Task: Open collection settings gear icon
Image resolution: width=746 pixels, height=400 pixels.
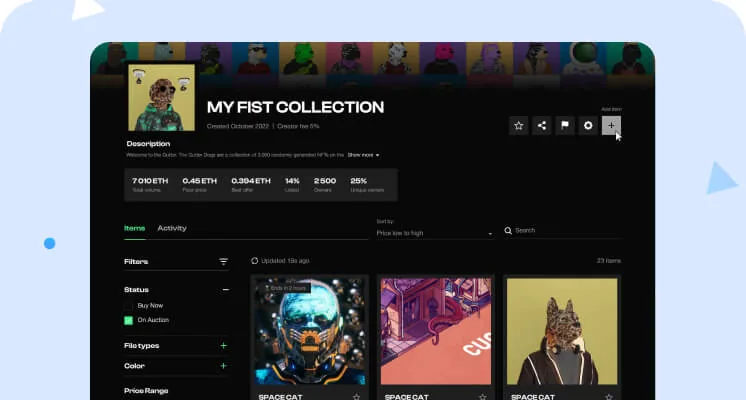Action: pyautogui.click(x=588, y=126)
